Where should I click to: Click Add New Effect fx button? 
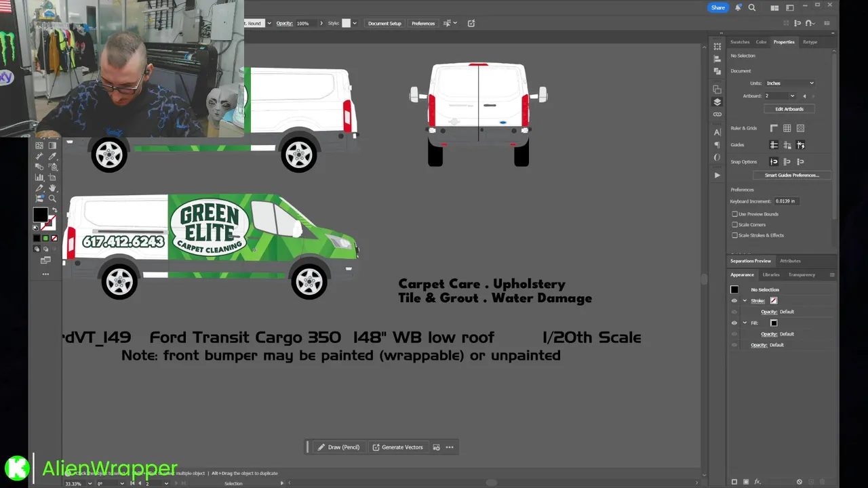coord(757,481)
